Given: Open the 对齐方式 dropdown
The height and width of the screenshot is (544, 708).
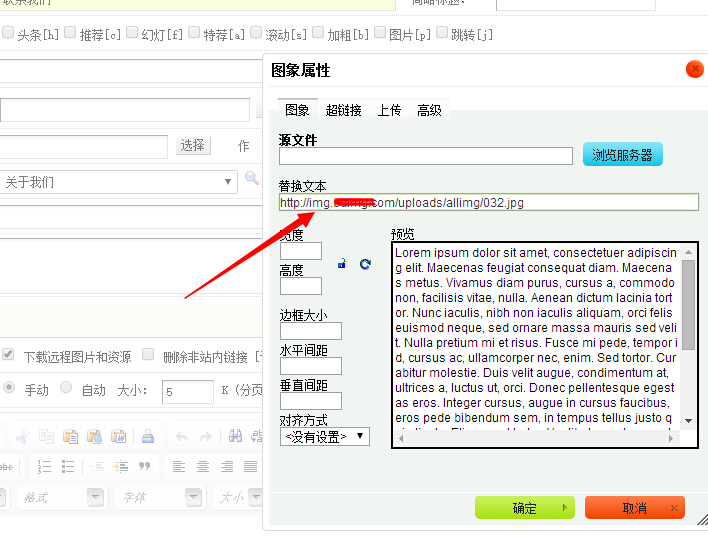Looking at the screenshot, I should coord(325,437).
